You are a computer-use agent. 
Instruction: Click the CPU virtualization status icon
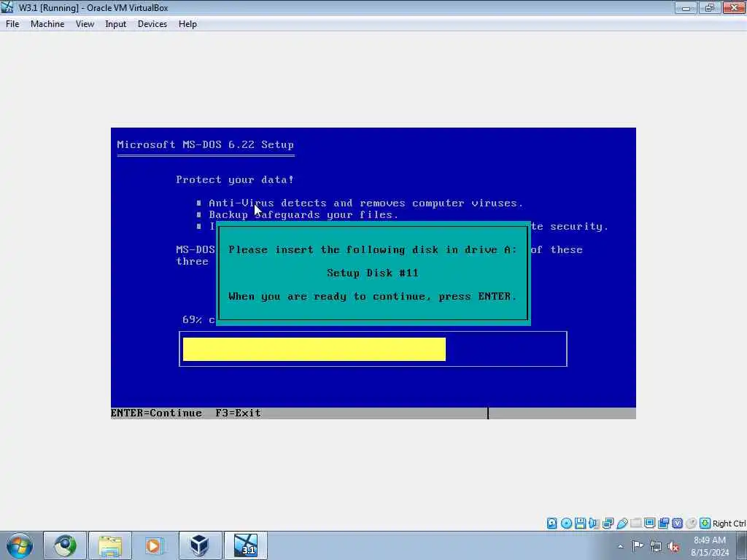point(677,524)
